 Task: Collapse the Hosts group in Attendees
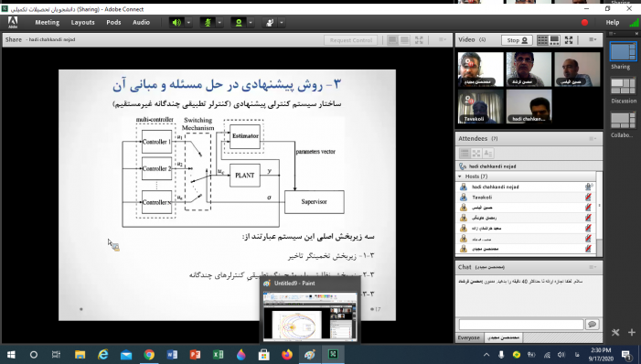[x=460, y=177]
